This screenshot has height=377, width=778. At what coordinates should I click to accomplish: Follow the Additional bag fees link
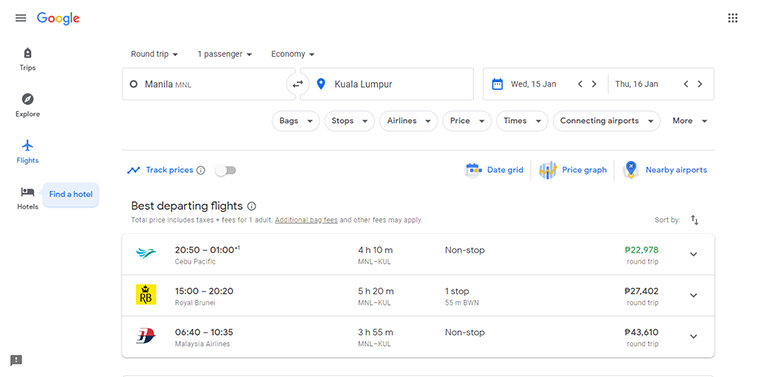click(x=306, y=220)
